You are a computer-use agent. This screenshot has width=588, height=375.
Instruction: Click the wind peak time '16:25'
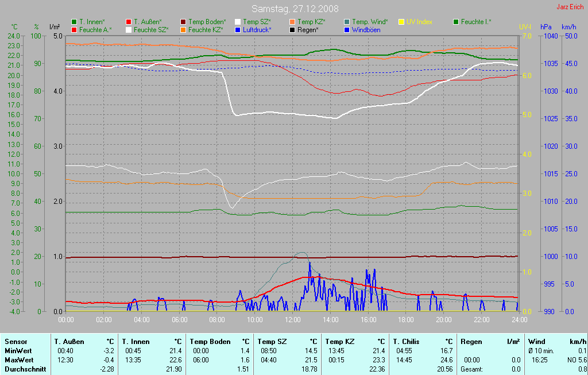coord(539,360)
